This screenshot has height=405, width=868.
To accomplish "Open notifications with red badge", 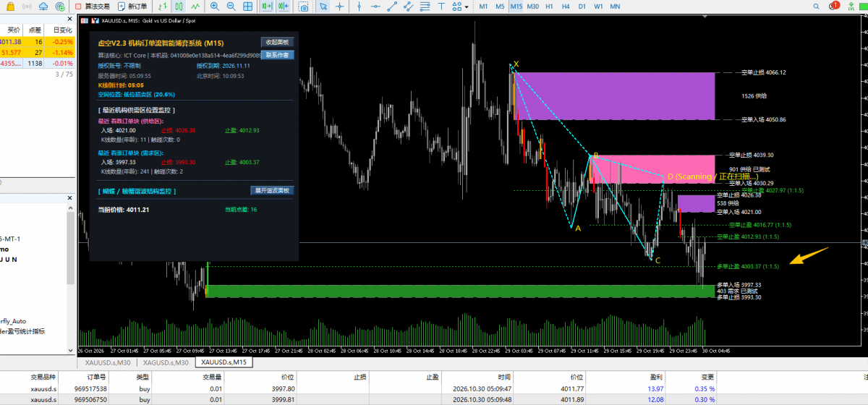I will tap(834, 6).
